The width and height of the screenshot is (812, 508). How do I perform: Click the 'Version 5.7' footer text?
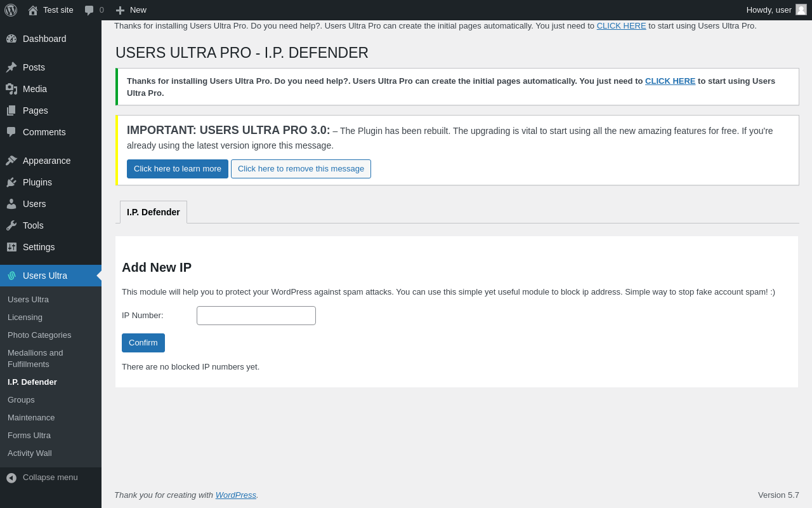778,495
